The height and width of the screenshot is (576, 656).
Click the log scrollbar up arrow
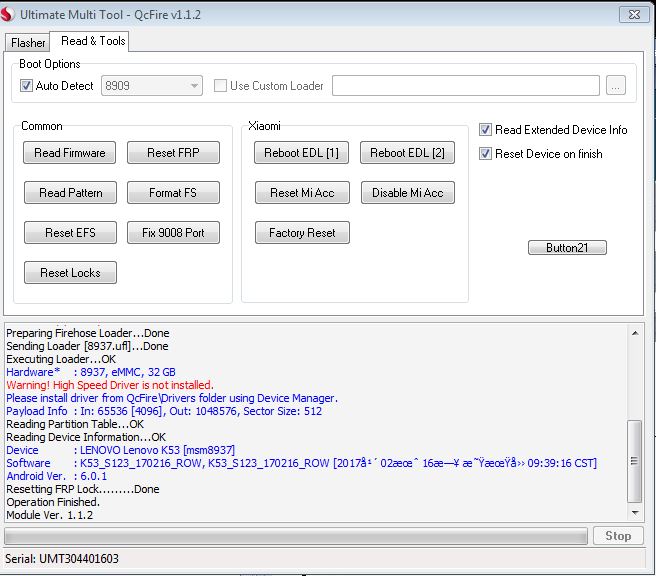635,333
